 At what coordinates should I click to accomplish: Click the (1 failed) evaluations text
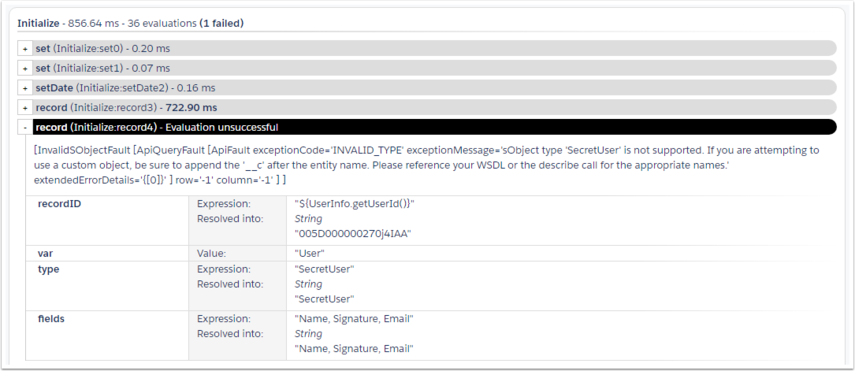coord(221,23)
